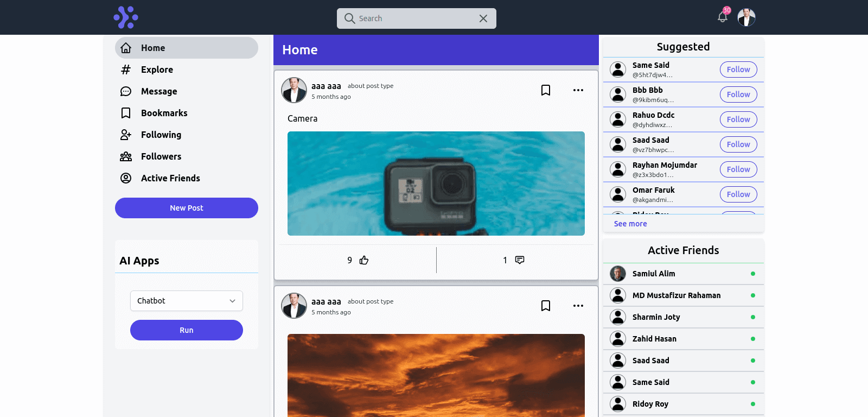This screenshot has width=868, height=417.
Task: Follow Rayhan Mojumdar
Action: point(738,169)
